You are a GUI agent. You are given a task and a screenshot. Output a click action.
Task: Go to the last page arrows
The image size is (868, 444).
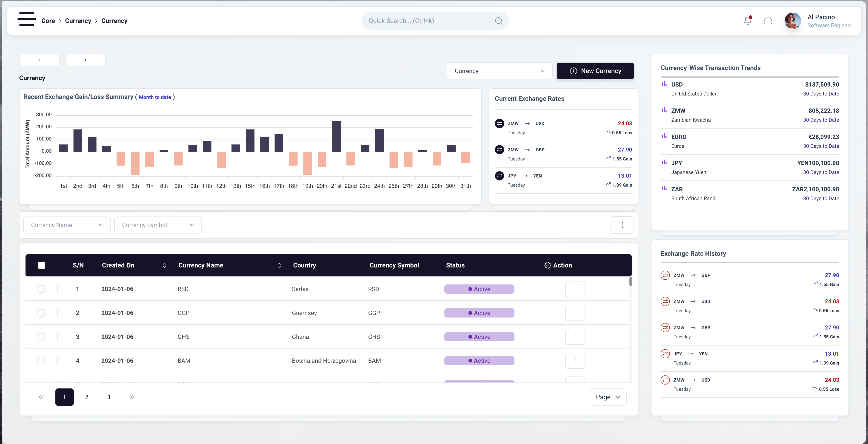(x=132, y=397)
